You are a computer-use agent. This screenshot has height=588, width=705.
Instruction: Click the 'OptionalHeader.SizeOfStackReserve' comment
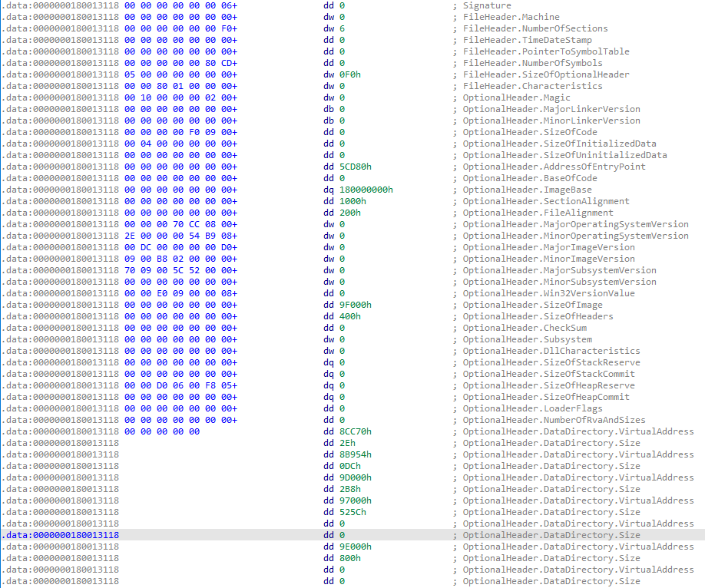551,362
